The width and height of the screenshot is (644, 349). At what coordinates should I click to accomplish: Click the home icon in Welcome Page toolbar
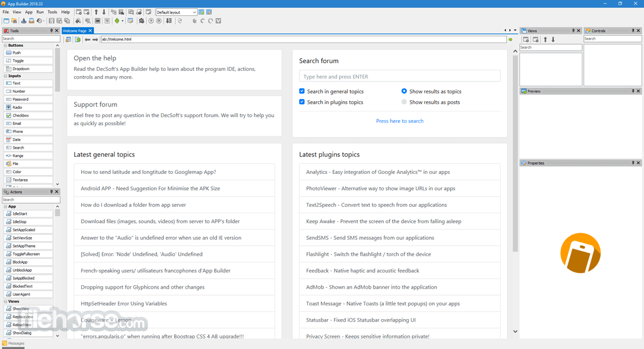click(x=68, y=39)
